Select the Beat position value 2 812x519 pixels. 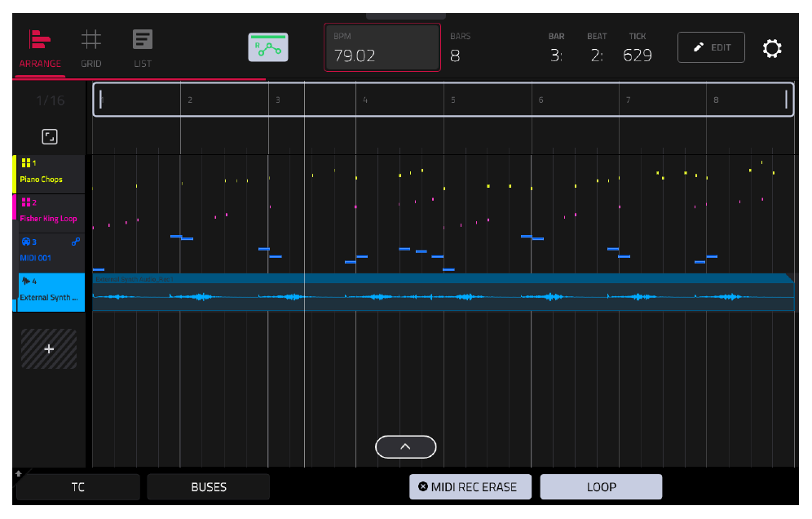pyautogui.click(x=597, y=55)
